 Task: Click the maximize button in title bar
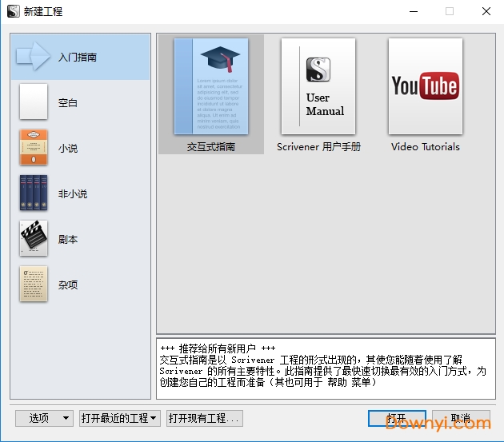point(450,11)
